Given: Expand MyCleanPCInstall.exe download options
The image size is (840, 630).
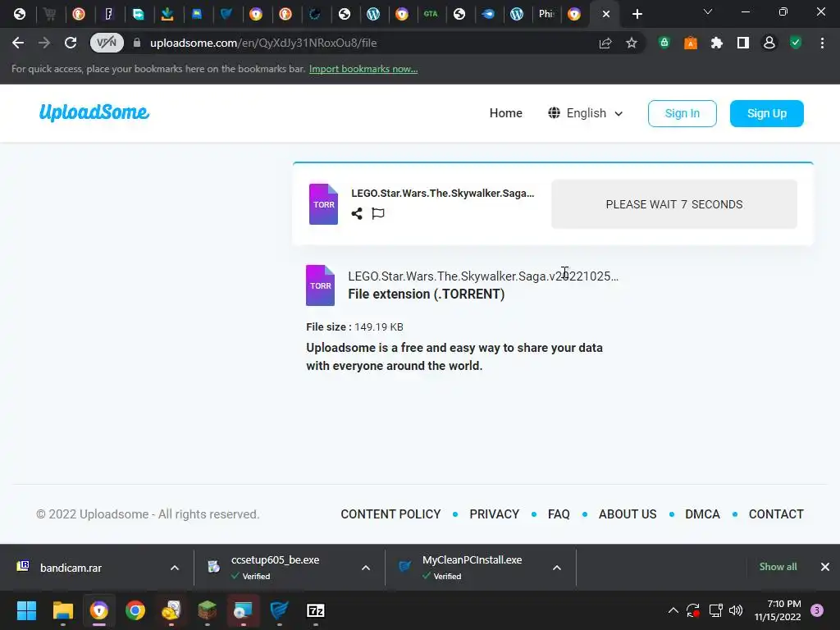Looking at the screenshot, I should click(557, 568).
